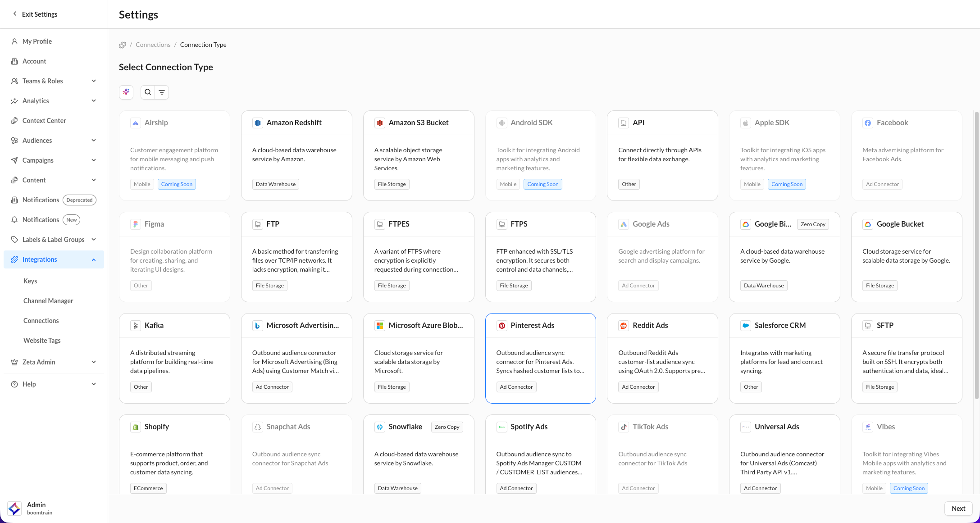Click the API card icon
The width and height of the screenshot is (980, 523).
click(624, 123)
